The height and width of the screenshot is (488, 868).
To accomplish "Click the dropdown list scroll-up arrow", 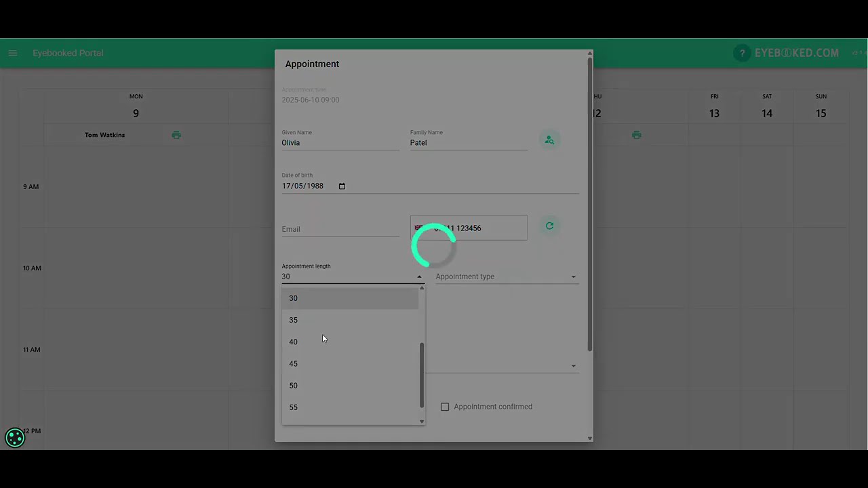I will 422,288.
